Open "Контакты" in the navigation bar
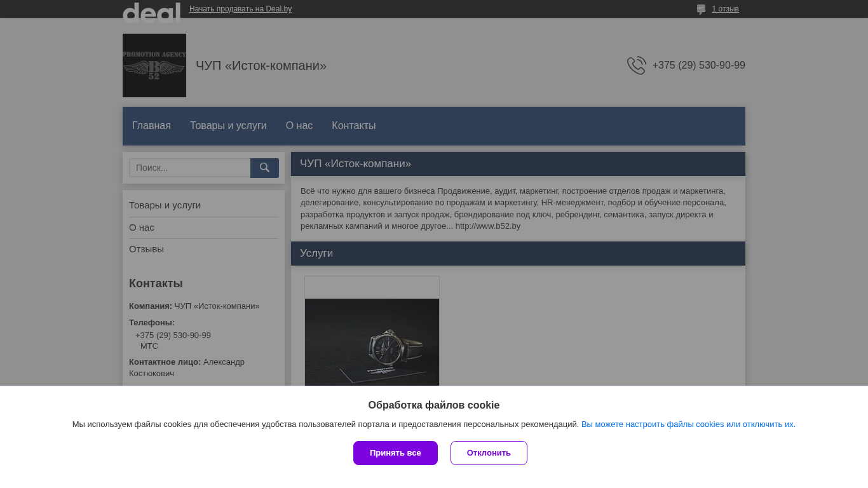The image size is (868, 488). 353,126
